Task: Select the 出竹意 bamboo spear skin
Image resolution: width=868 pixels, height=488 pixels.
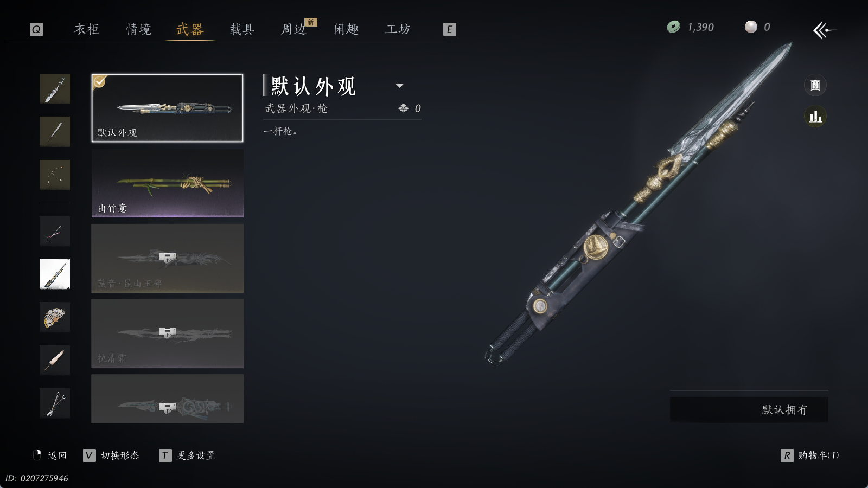Action: [167, 183]
